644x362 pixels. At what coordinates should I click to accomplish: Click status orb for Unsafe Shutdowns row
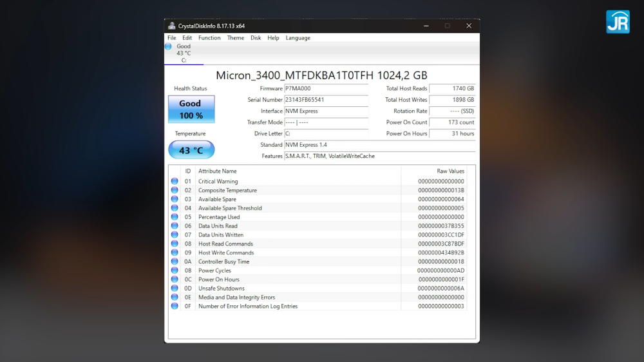tap(175, 288)
